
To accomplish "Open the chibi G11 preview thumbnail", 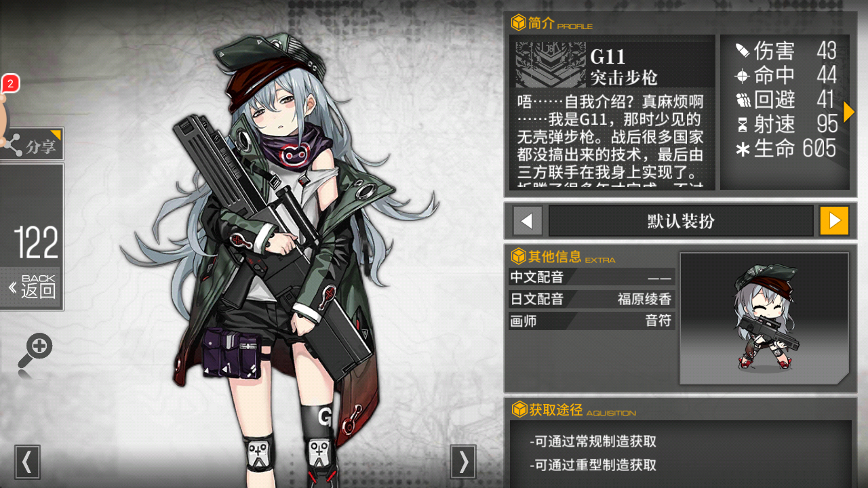I will coord(764,319).
